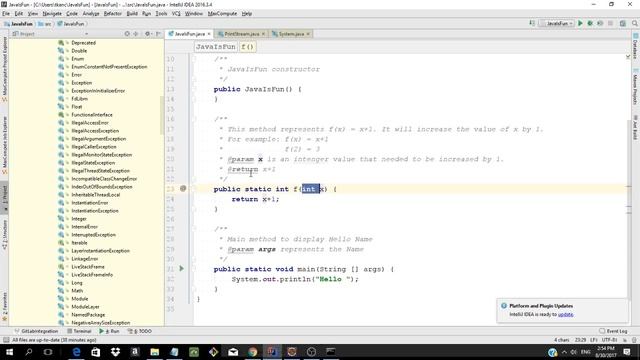Viewport: 640px width, 360px height.
Task: Click the f() method breadcrumb
Action: [x=247, y=47]
